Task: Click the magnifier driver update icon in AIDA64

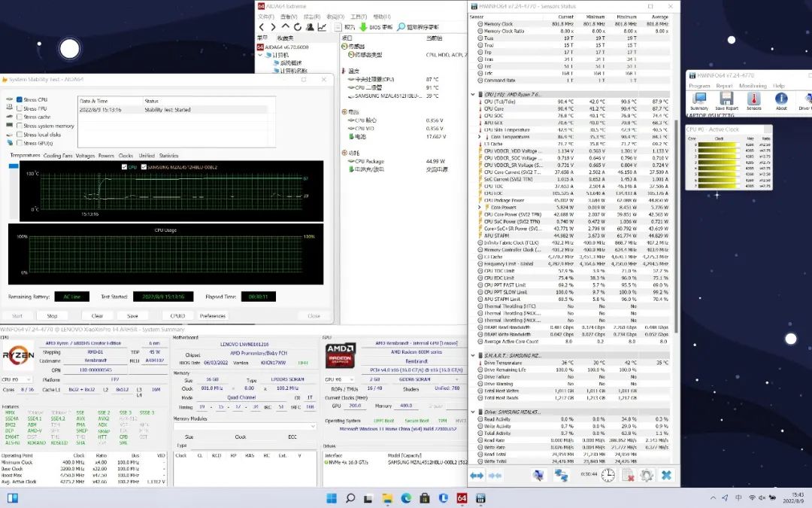Action: pos(401,26)
